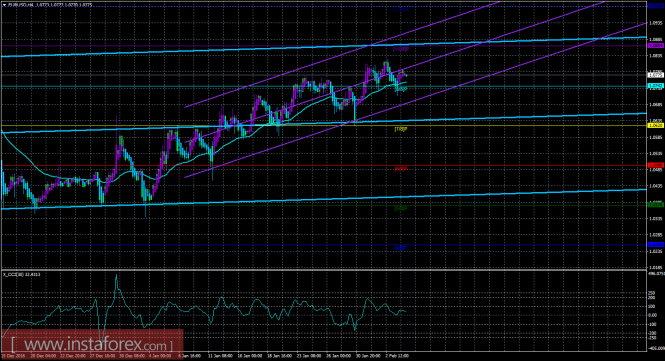The height and width of the screenshot is (361, 665).
Task: Select the 2 Feb 12:00 time marker
Action: (397, 356)
